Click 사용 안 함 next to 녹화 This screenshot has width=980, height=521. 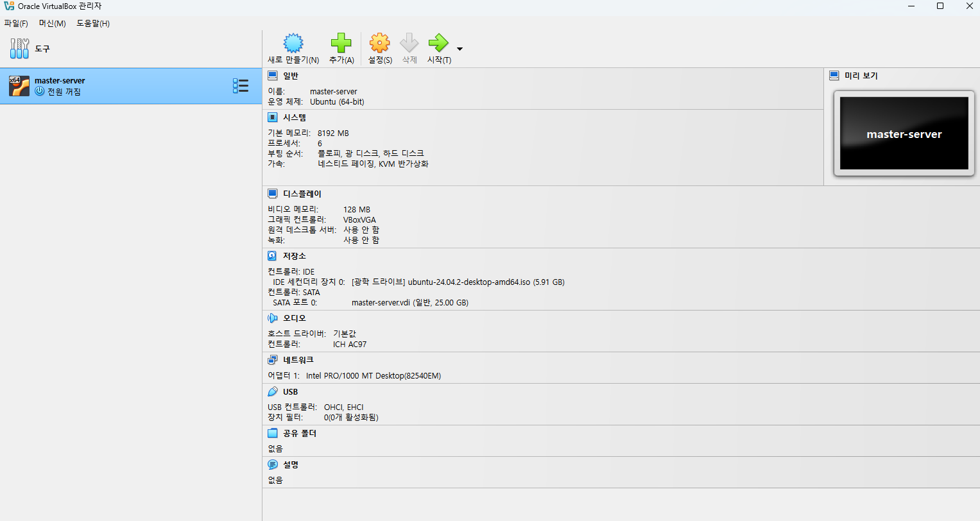point(361,241)
